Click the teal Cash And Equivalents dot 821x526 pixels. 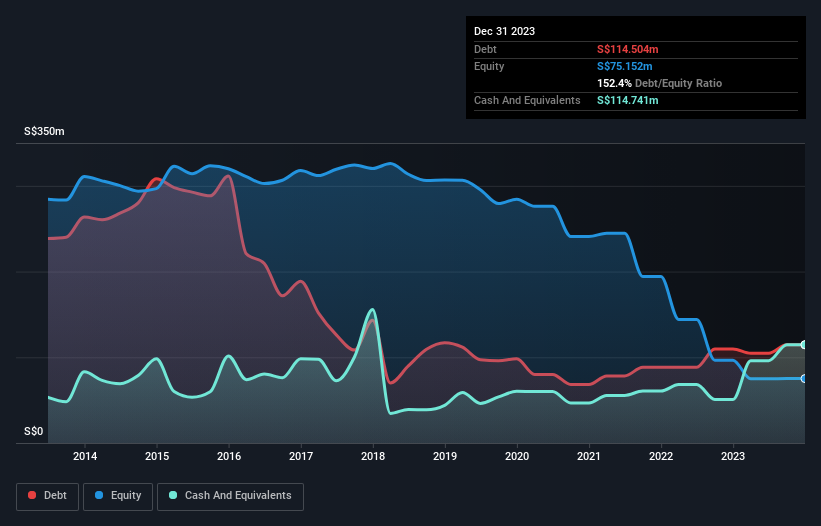point(173,495)
